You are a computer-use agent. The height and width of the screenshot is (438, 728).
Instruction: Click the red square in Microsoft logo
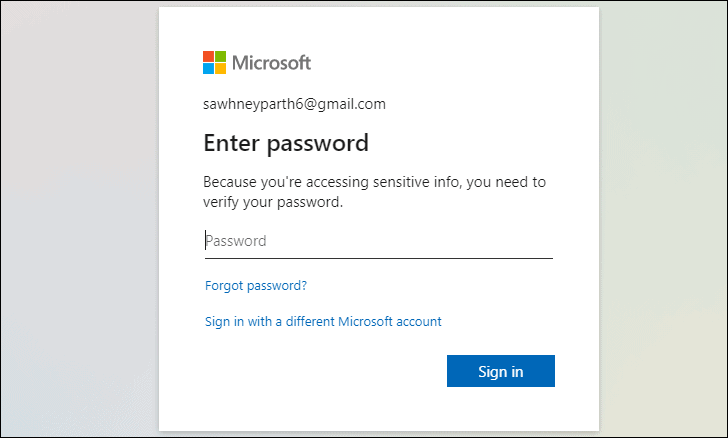coord(208,57)
